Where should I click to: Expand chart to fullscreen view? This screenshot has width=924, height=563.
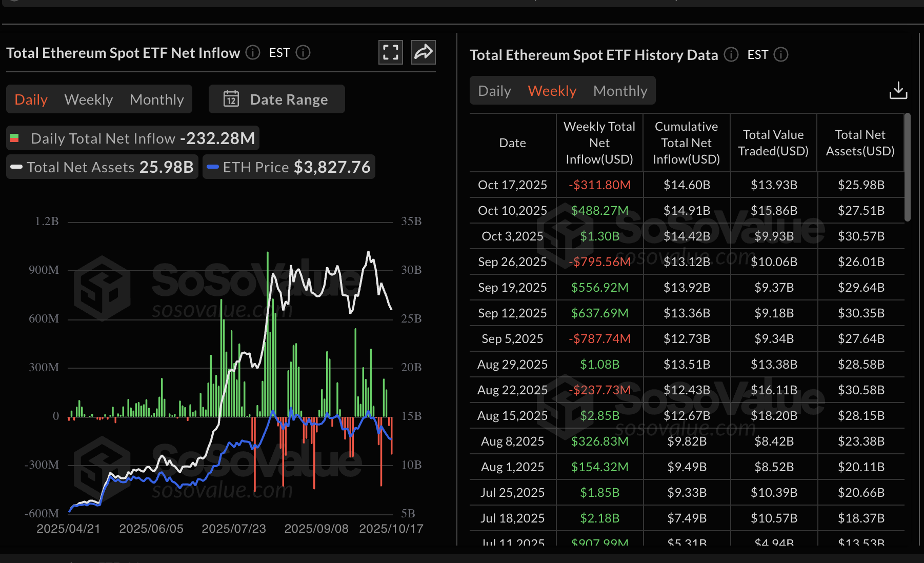pyautogui.click(x=390, y=52)
